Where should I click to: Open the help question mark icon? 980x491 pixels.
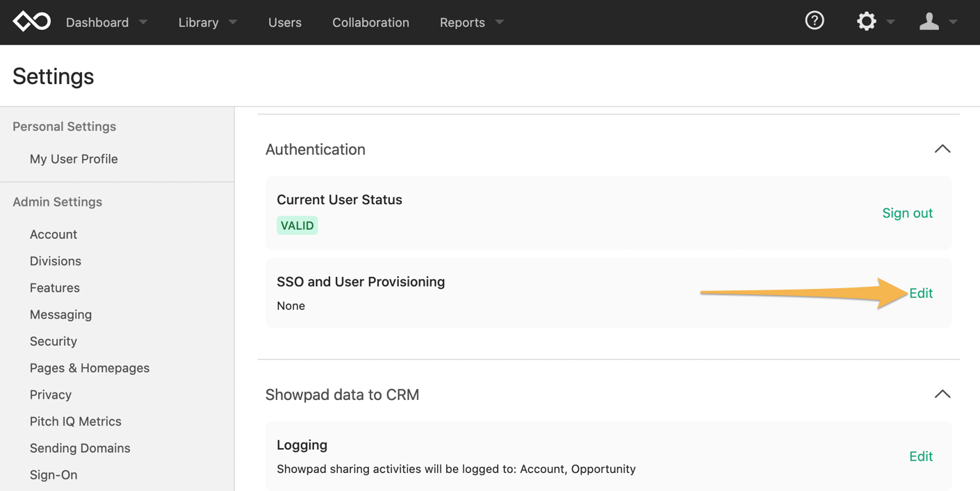815,21
